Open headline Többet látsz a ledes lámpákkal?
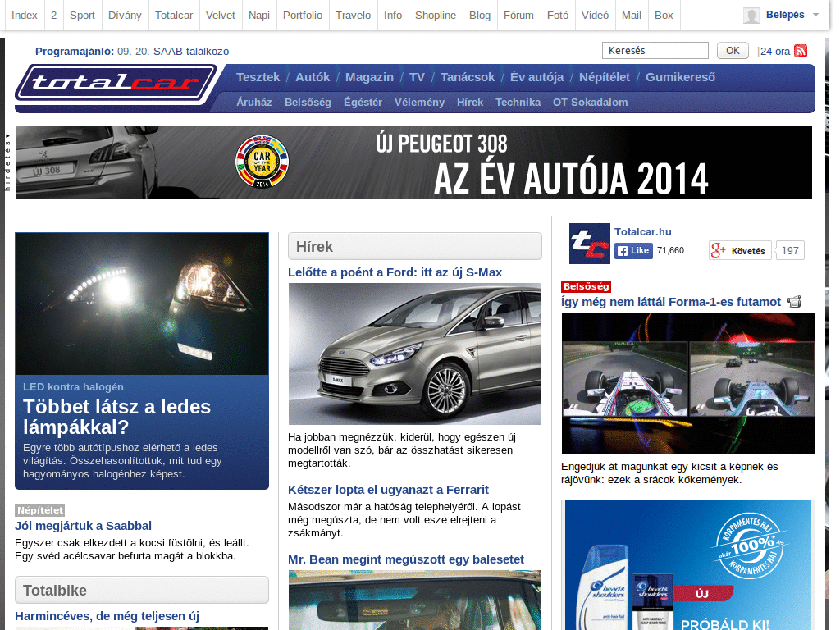 [116, 417]
